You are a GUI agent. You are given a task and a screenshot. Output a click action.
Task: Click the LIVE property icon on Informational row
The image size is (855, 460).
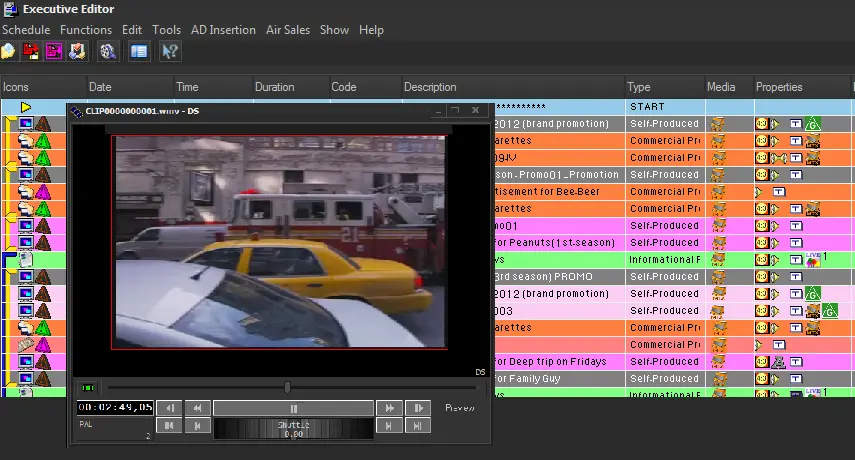click(813, 260)
